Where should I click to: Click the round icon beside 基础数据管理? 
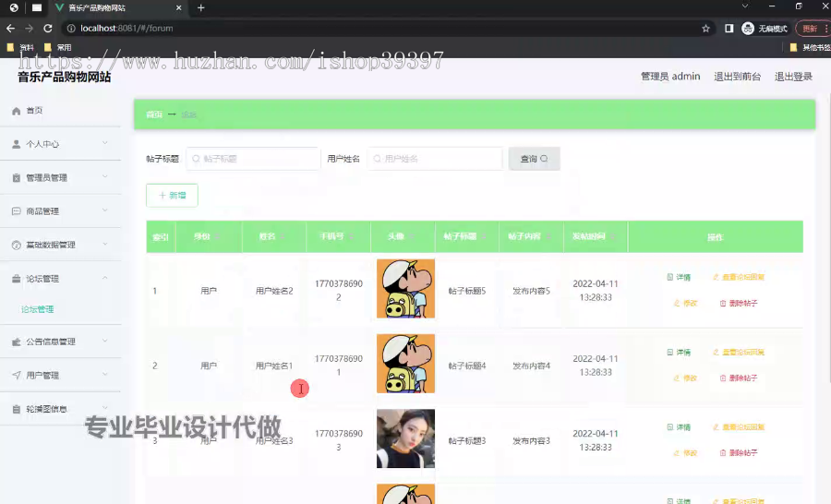click(17, 245)
